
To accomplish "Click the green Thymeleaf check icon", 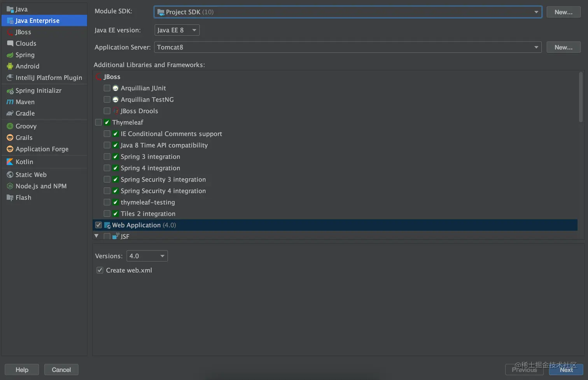I will 107,122.
